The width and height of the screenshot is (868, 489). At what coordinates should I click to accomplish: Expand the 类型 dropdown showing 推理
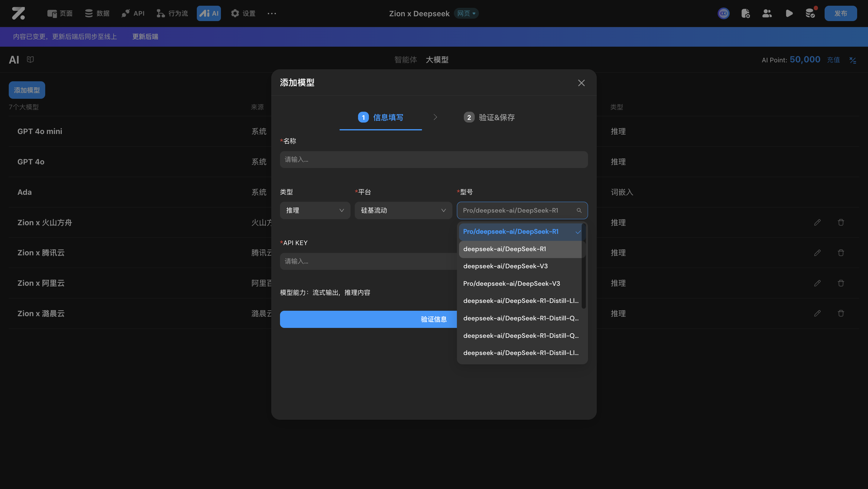315,210
